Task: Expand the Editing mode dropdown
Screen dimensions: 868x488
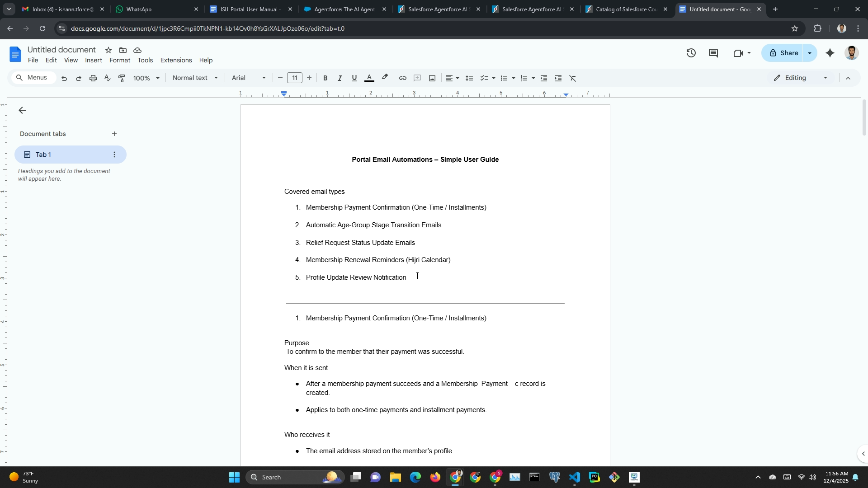Action: [801, 78]
